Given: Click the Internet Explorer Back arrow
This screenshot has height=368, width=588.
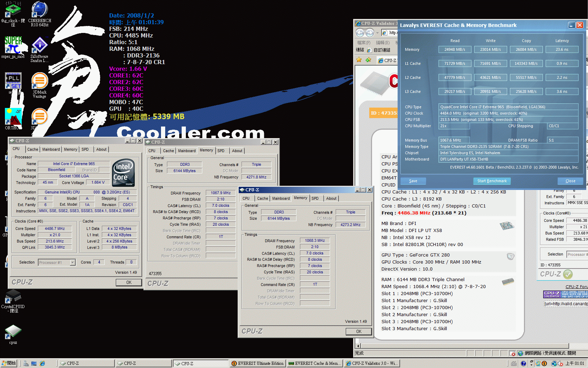Looking at the screenshot, I should pyautogui.click(x=360, y=33).
